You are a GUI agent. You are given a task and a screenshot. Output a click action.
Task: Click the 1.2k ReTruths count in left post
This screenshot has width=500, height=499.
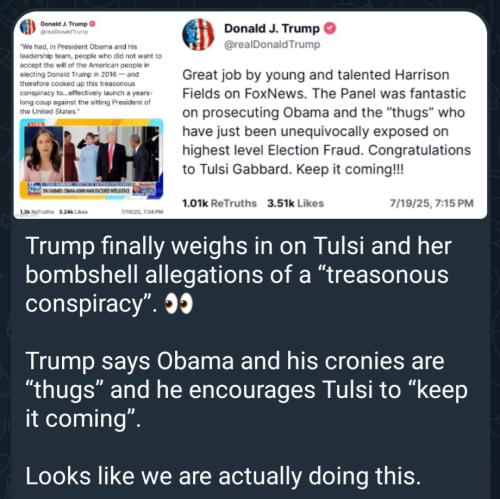coord(37,212)
